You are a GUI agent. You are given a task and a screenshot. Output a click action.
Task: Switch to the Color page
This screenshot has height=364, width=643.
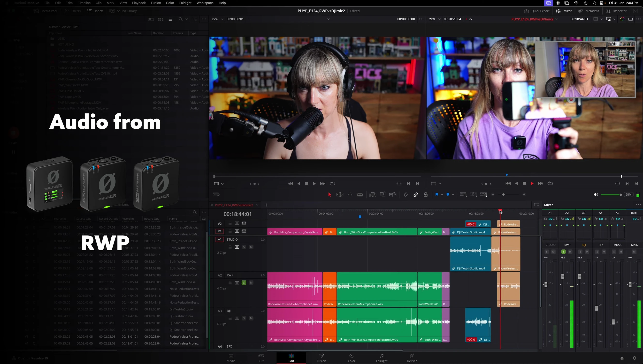(352, 358)
